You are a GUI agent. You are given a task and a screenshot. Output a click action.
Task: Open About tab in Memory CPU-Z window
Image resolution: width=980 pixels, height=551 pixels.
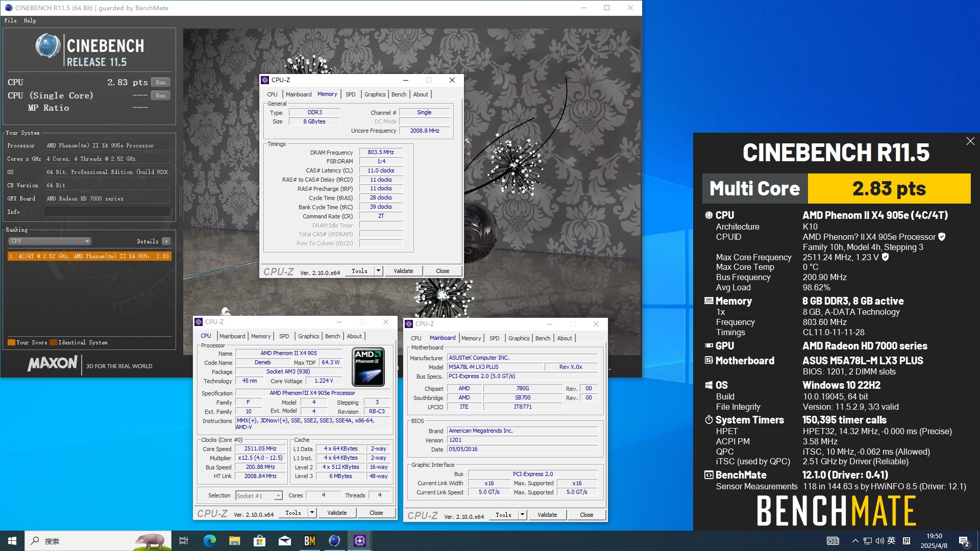pos(421,94)
